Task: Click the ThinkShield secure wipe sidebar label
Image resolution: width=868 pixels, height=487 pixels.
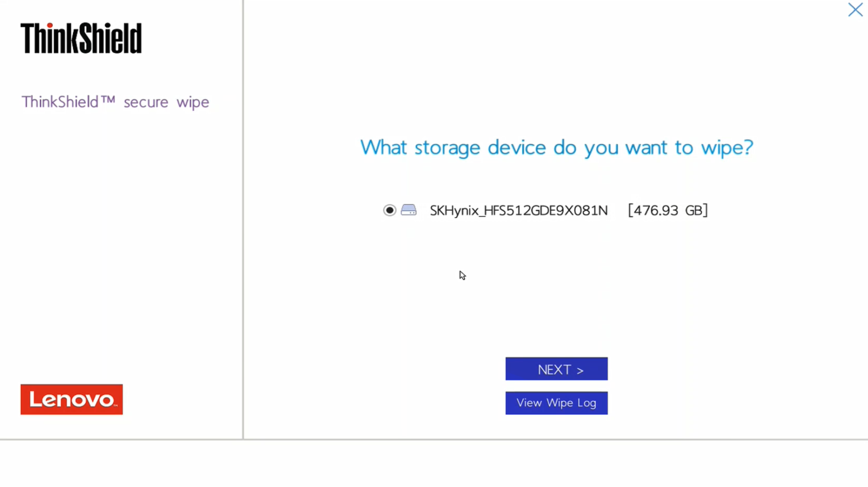Action: pyautogui.click(x=115, y=102)
